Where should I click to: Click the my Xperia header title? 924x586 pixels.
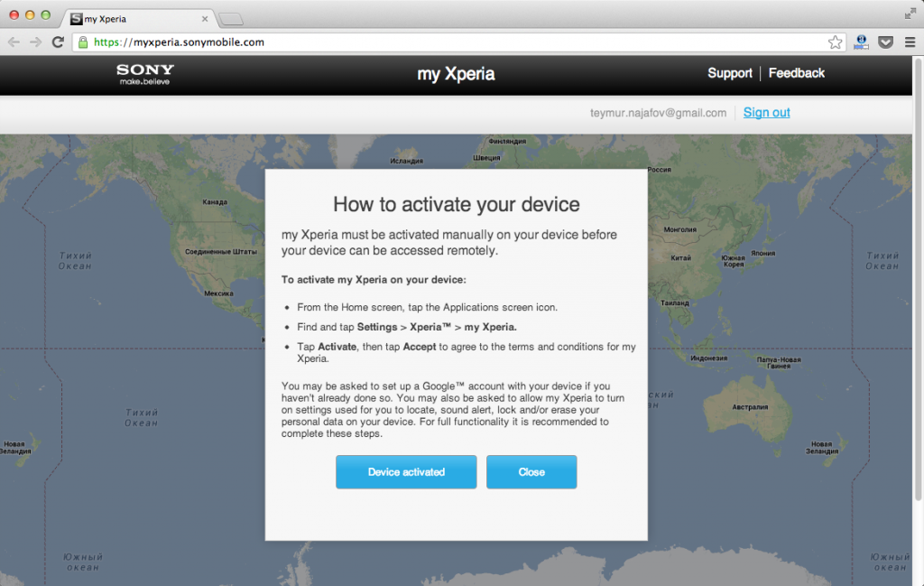pyautogui.click(x=456, y=74)
